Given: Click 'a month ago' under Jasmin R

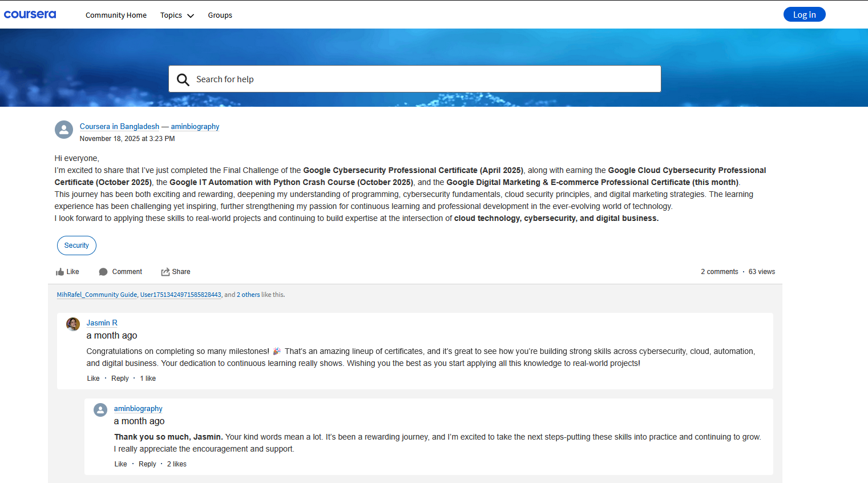Looking at the screenshot, I should click(112, 336).
